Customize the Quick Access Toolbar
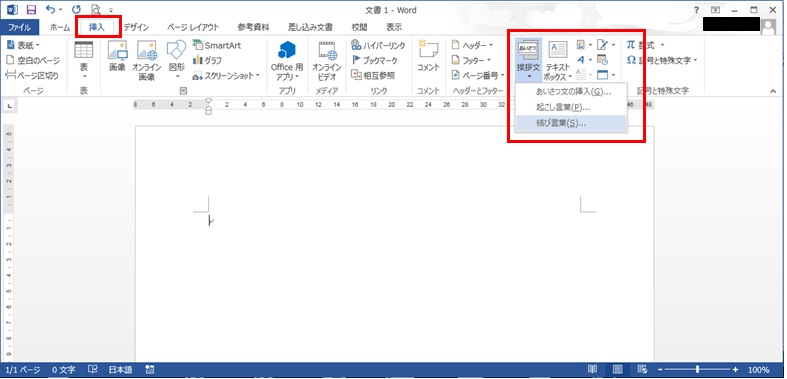The width and height of the screenshot is (787, 379). [111, 10]
